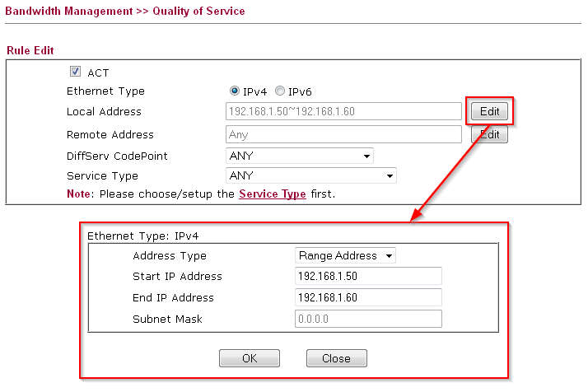Follow the Service Type link in note
The image size is (588, 392).
point(273,194)
